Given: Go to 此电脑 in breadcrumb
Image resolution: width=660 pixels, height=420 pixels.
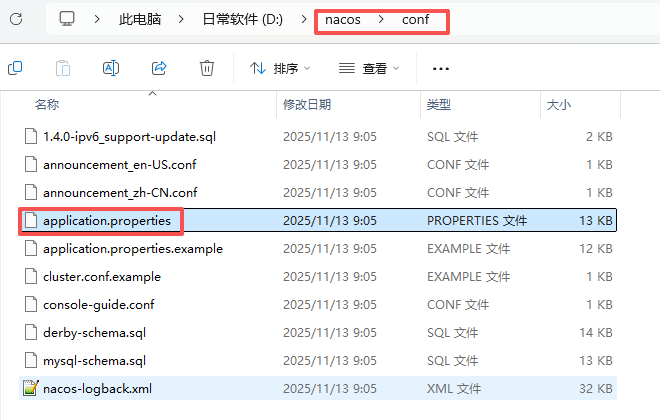Looking at the screenshot, I should coord(140,19).
